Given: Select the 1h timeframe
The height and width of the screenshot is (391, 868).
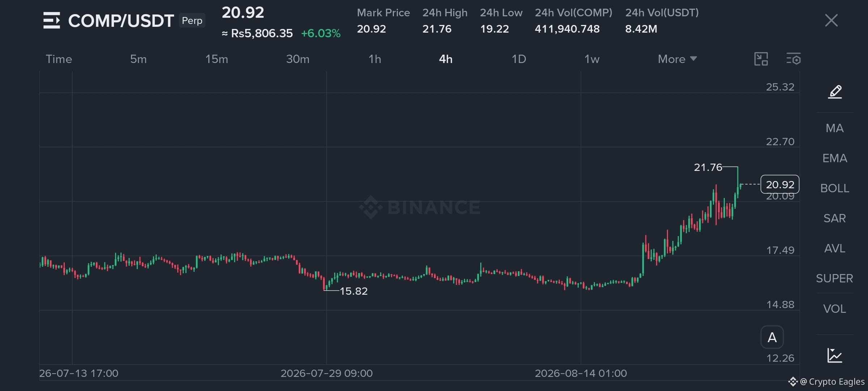Looking at the screenshot, I should 375,59.
